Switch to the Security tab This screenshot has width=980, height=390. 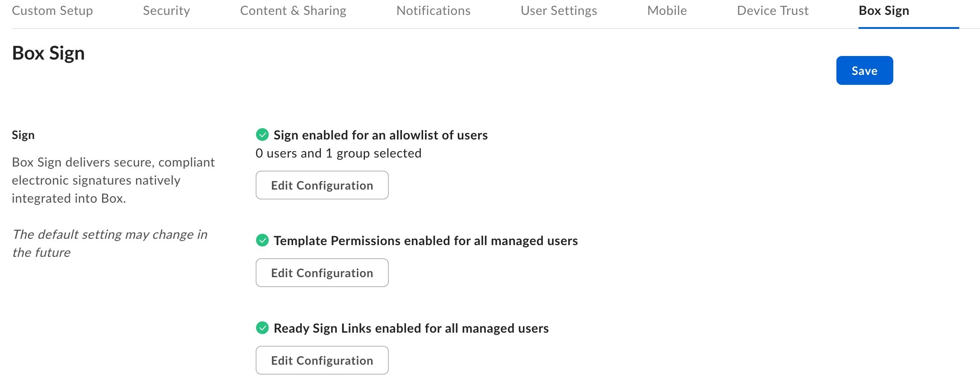point(166,10)
